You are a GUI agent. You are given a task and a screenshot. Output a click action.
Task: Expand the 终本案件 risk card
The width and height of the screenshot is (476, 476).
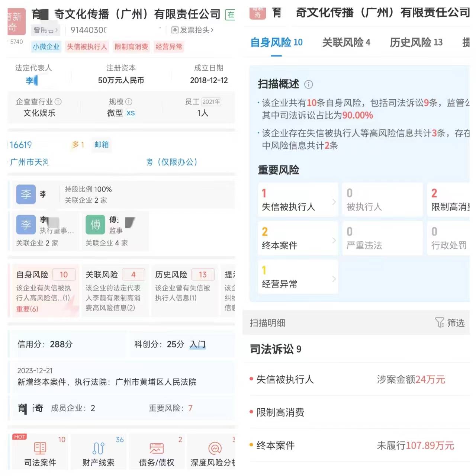click(x=297, y=238)
